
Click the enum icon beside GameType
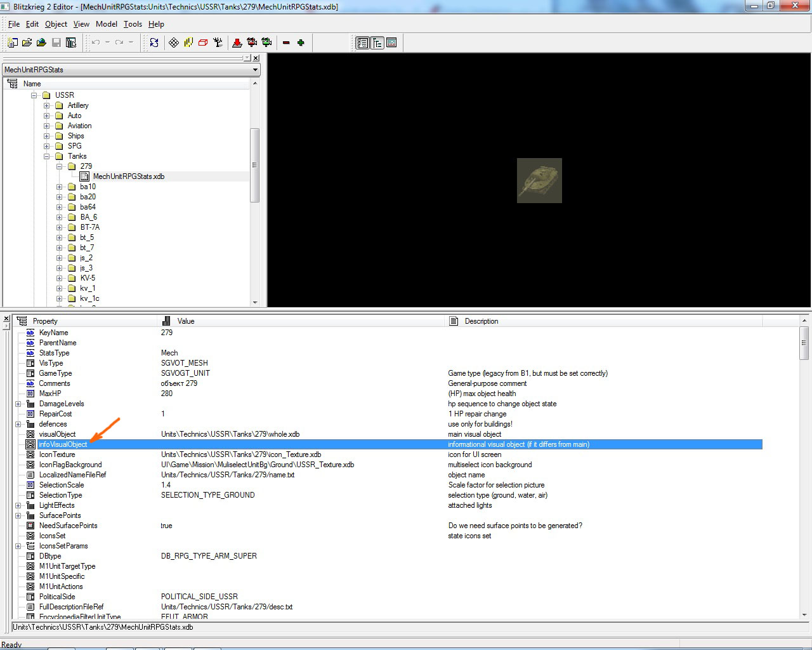click(30, 373)
